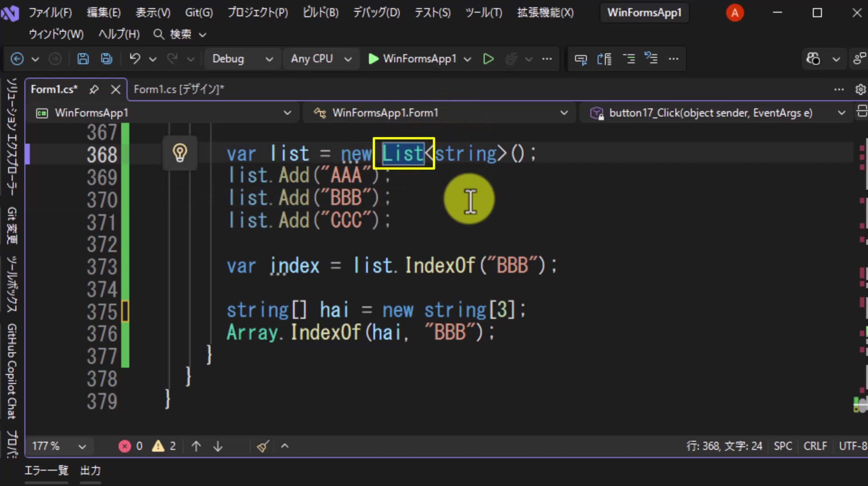Open the ビルド(B) menu
The image size is (868, 486).
coord(321,13)
